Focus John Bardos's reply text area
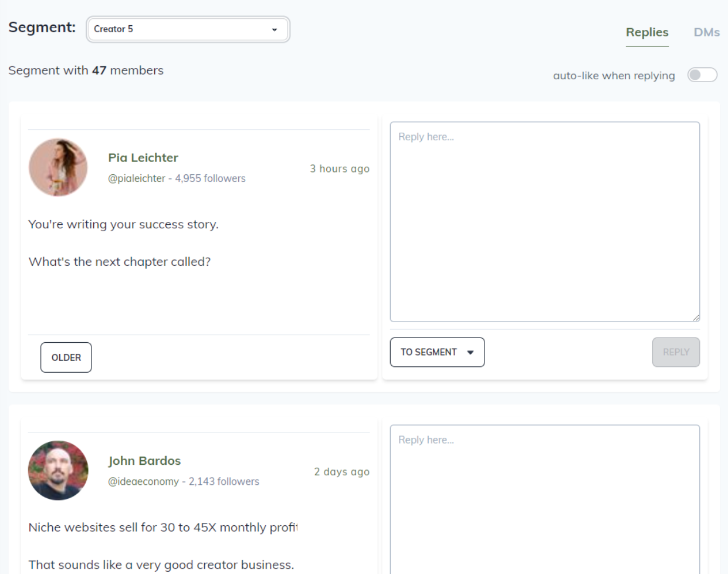 [x=544, y=499]
